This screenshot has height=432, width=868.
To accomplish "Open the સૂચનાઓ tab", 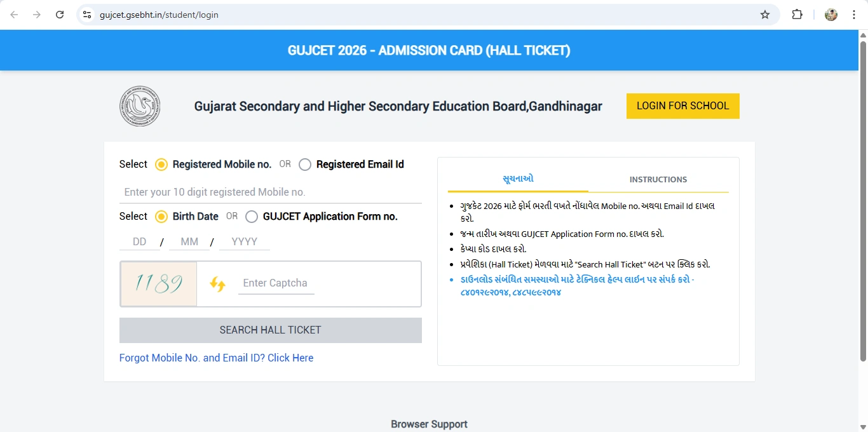I will pyautogui.click(x=517, y=179).
